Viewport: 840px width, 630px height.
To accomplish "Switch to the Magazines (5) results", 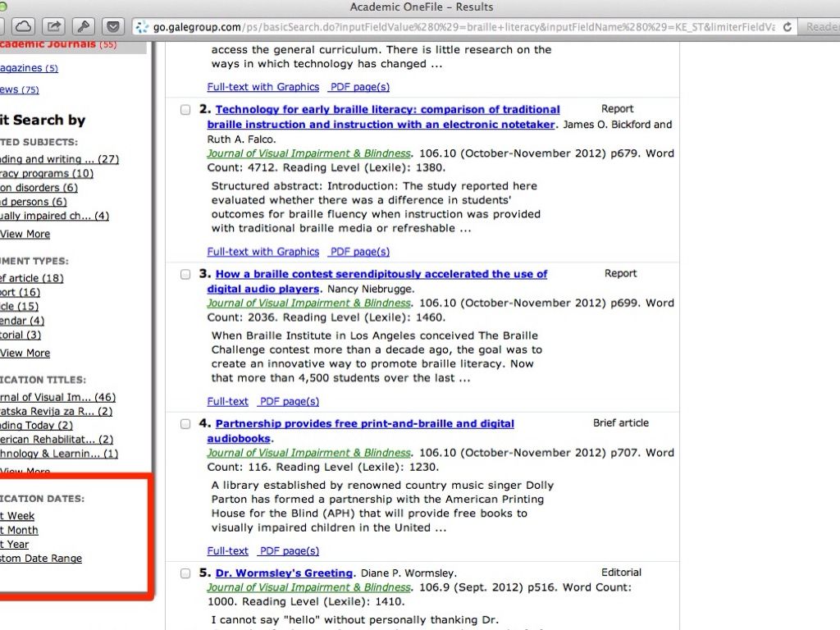I will pos(29,68).
